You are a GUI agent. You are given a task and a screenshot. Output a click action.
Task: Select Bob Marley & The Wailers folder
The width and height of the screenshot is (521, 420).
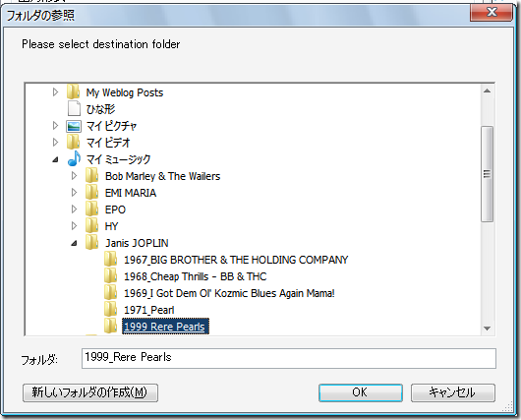click(162, 176)
